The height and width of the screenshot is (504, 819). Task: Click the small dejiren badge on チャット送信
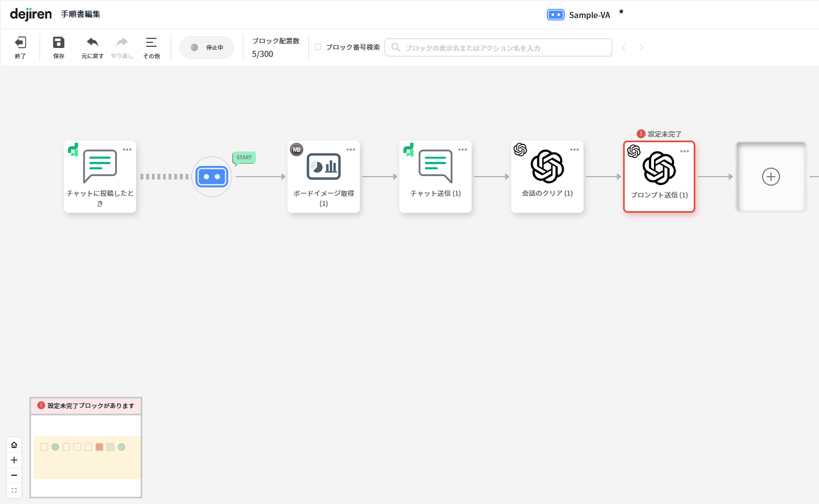[x=408, y=150]
